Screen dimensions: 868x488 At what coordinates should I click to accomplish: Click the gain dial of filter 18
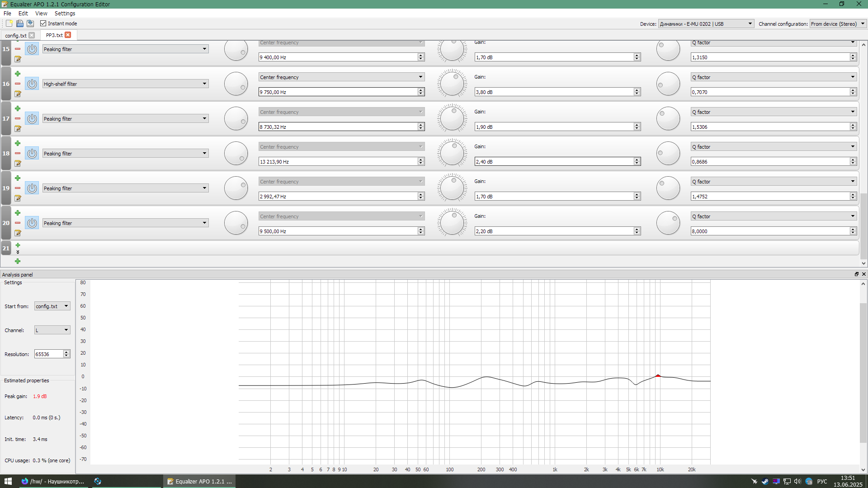(x=452, y=154)
